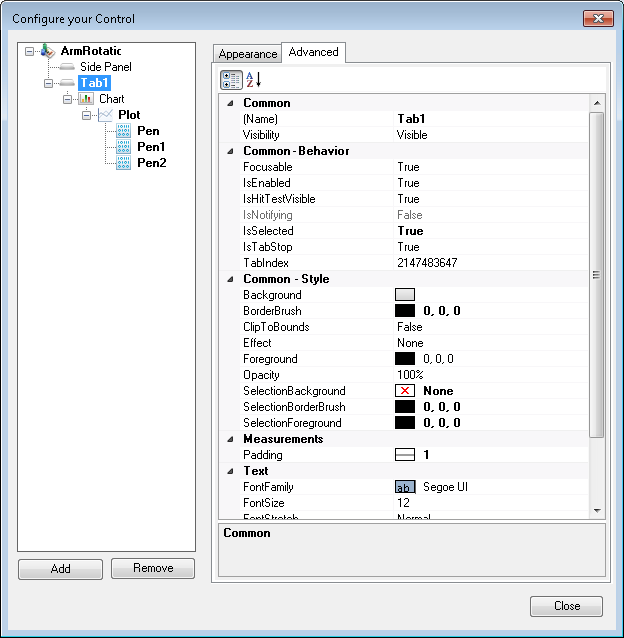Switch to the Appearance tab
The width and height of the screenshot is (624, 638).
pyautogui.click(x=248, y=54)
